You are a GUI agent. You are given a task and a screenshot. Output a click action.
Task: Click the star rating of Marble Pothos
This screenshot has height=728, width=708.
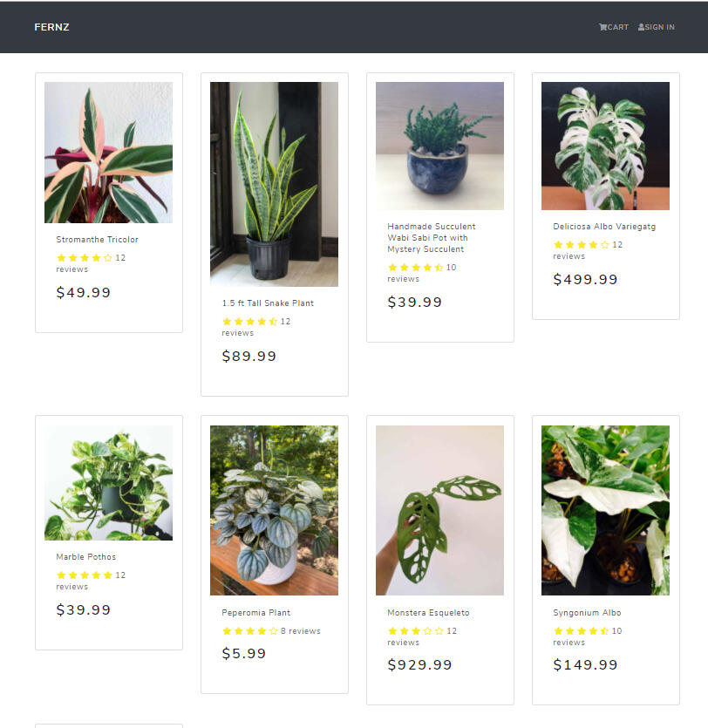85,575
